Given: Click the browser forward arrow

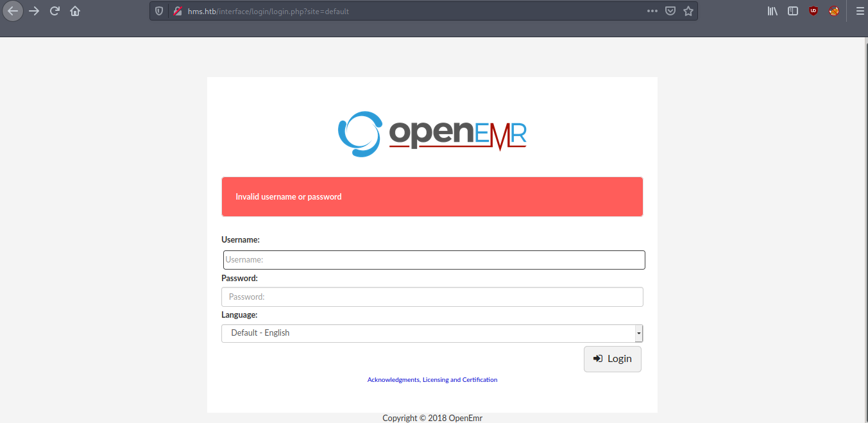Looking at the screenshot, I should click(34, 11).
